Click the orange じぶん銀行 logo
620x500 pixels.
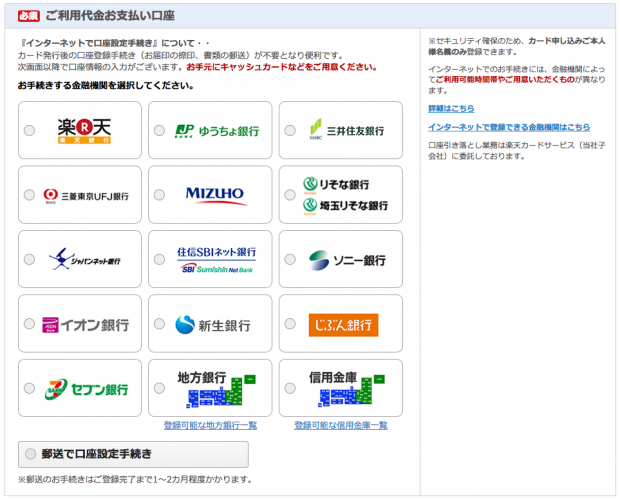click(x=343, y=325)
